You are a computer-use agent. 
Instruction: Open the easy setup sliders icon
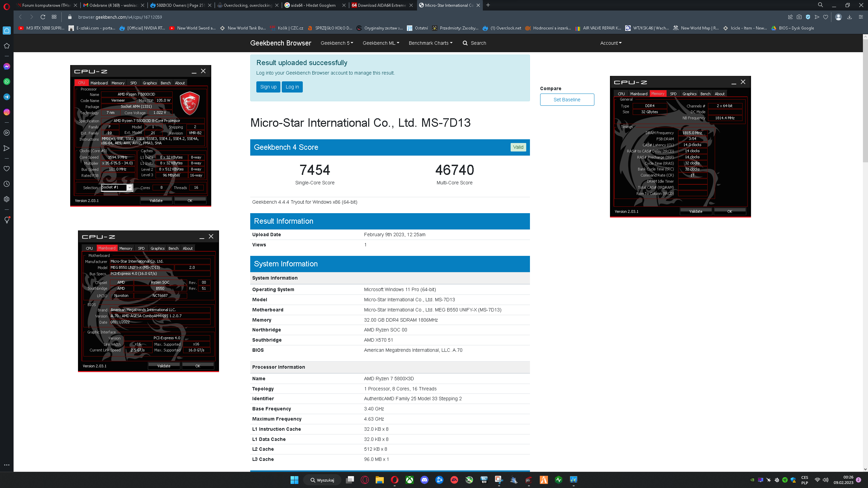(x=861, y=17)
